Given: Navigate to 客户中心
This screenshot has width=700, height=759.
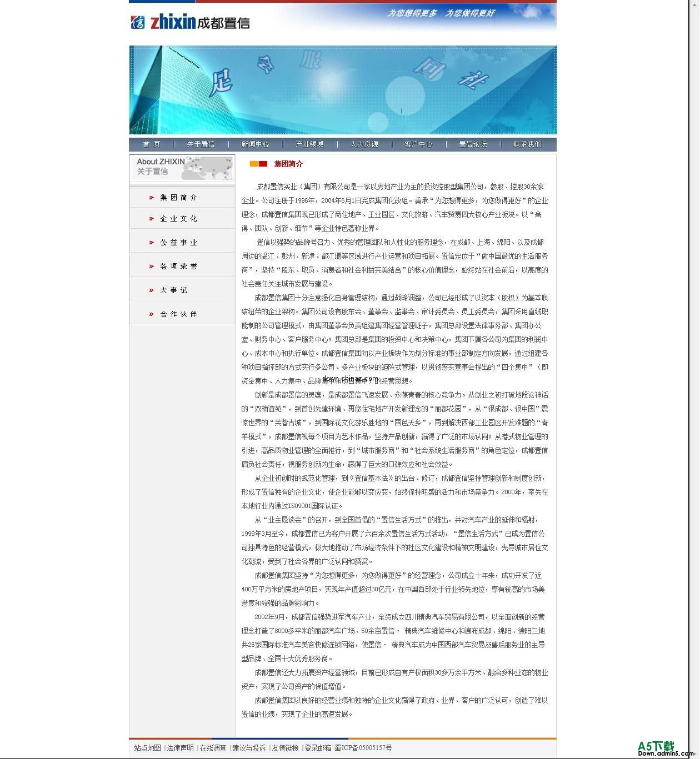Looking at the screenshot, I should (418, 144).
